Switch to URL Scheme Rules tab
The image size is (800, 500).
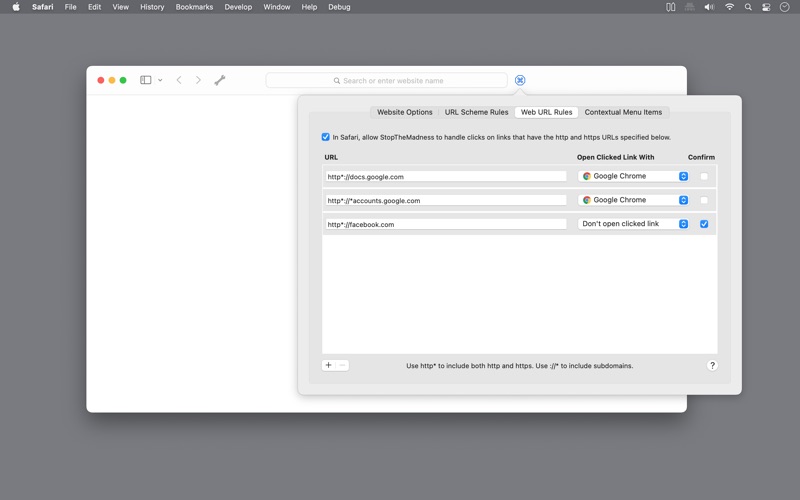pyautogui.click(x=477, y=112)
